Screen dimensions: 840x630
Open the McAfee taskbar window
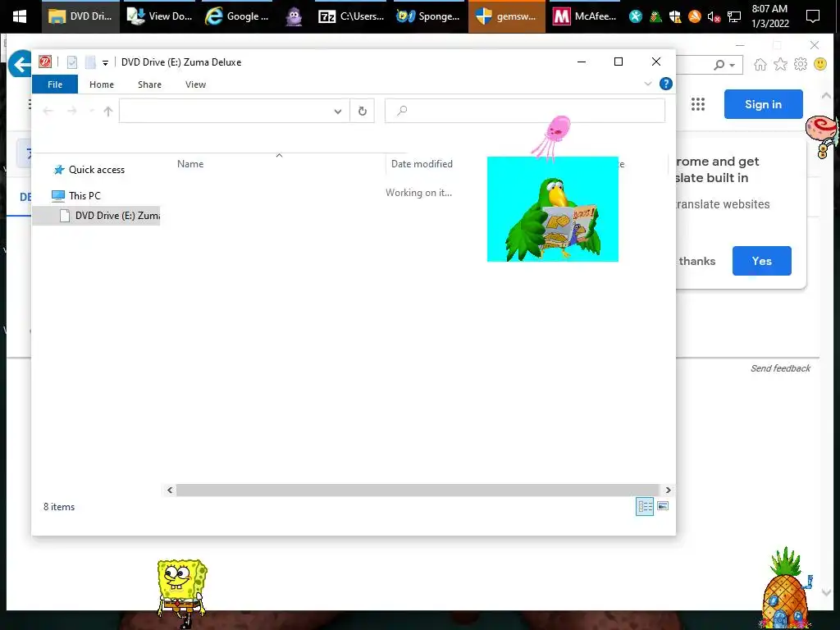click(585, 16)
